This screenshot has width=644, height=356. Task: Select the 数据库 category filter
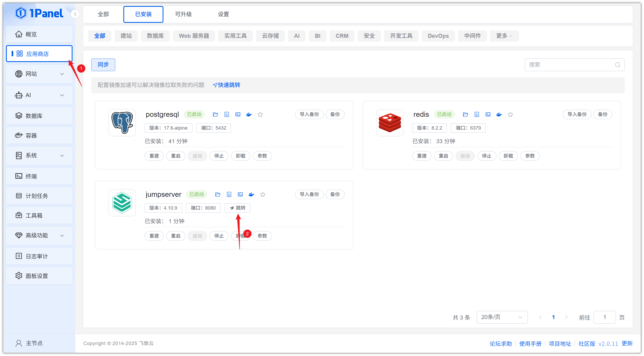pos(155,36)
